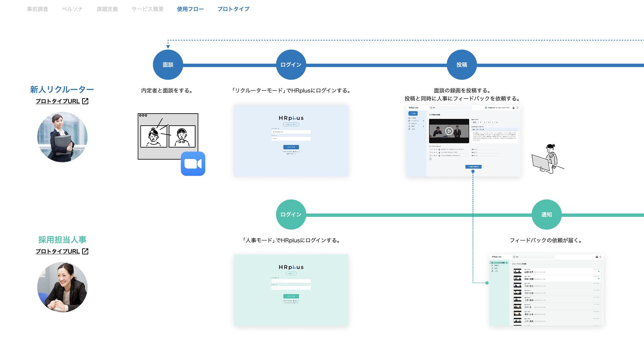Image resolution: width=644 pixels, height=362 pixels.
Task: Click the 採用担当人事 heading
Action: [x=62, y=240]
